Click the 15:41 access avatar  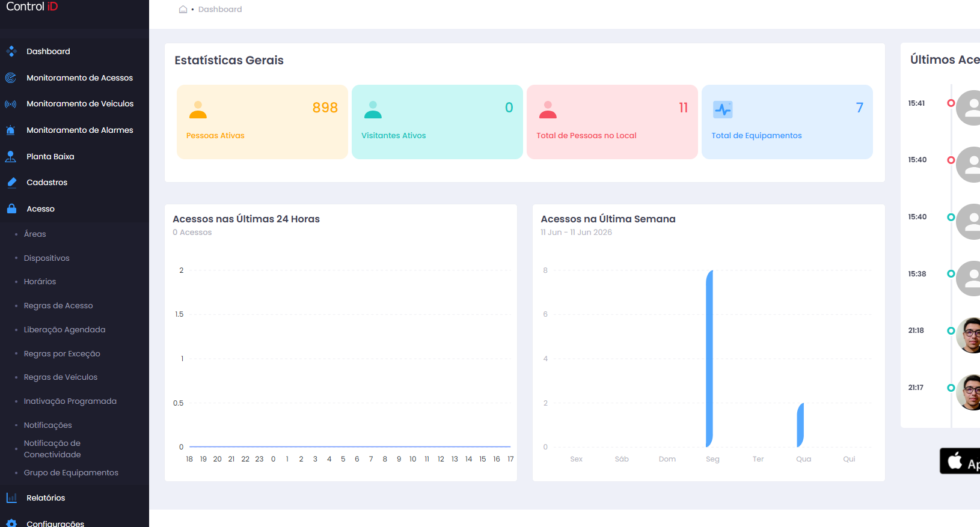tap(969, 108)
